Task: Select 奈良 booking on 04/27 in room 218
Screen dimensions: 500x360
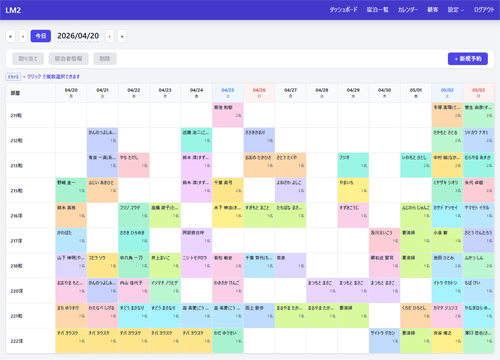Action: [x=290, y=265]
